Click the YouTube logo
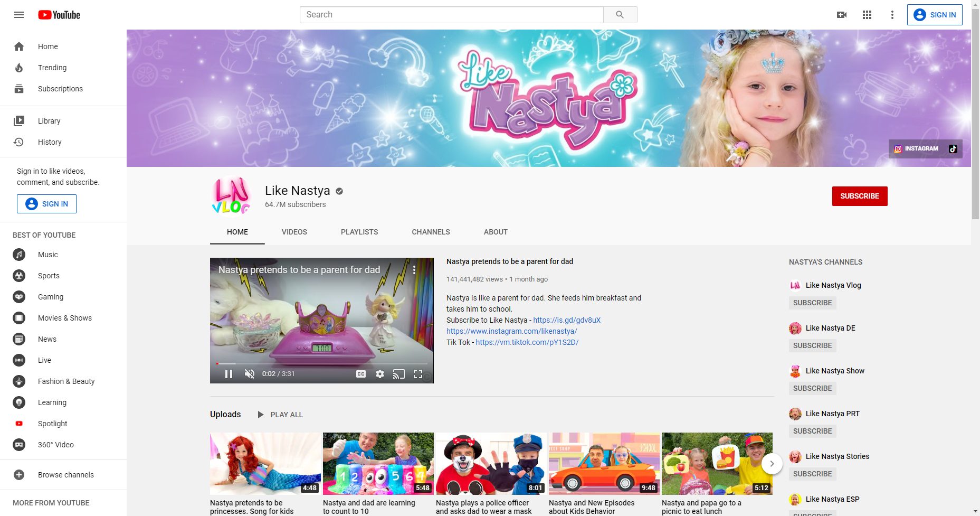The image size is (980, 516). tap(59, 15)
